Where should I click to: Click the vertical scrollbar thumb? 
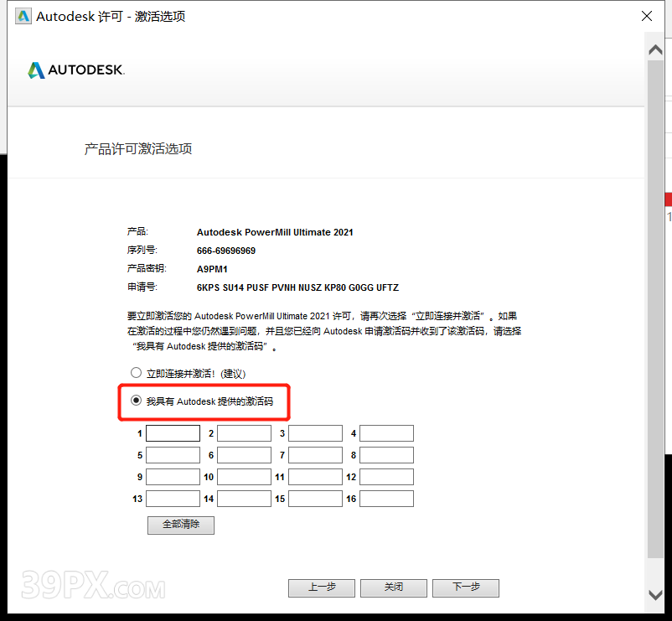655,309
